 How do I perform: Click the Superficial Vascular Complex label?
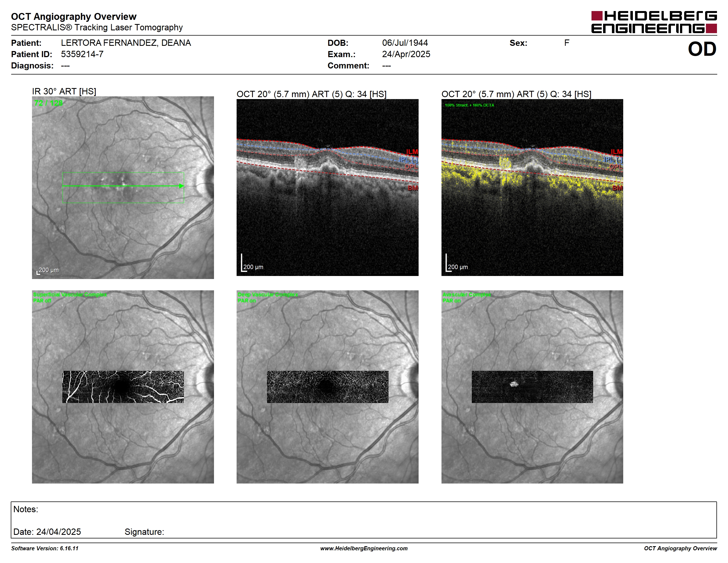(x=70, y=294)
